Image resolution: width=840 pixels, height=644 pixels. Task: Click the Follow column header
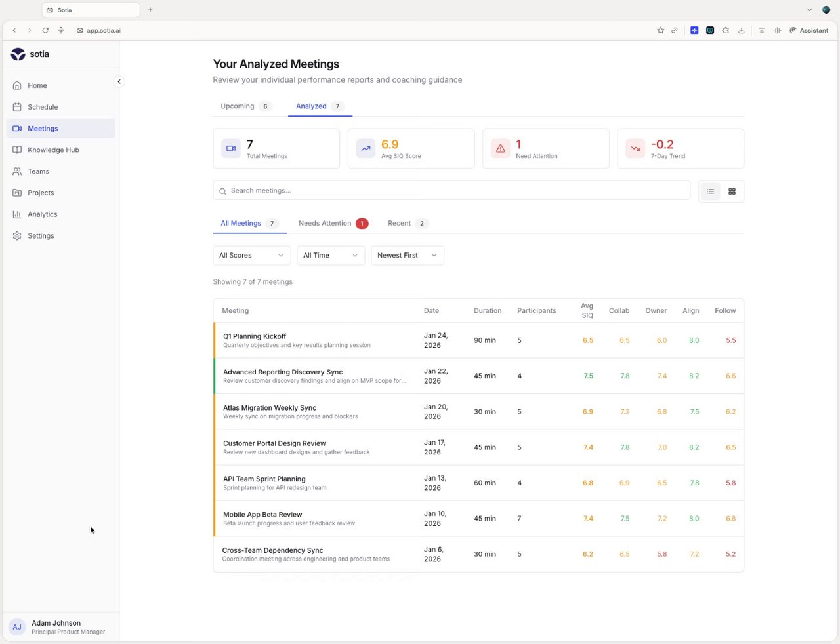[725, 311]
